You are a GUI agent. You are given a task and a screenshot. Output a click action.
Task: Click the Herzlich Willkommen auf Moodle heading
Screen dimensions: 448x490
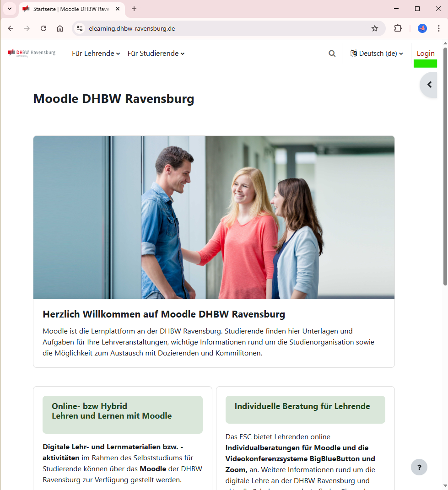click(164, 314)
